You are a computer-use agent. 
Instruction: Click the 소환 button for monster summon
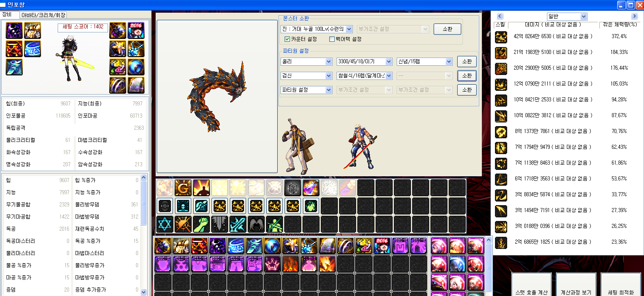pyautogui.click(x=447, y=29)
